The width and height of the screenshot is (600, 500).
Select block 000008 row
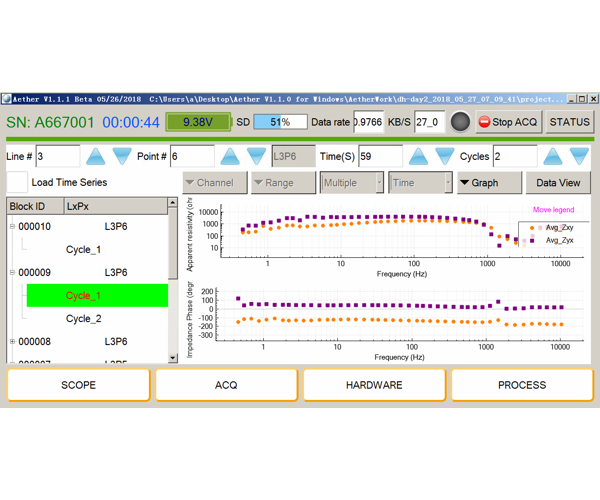87,341
